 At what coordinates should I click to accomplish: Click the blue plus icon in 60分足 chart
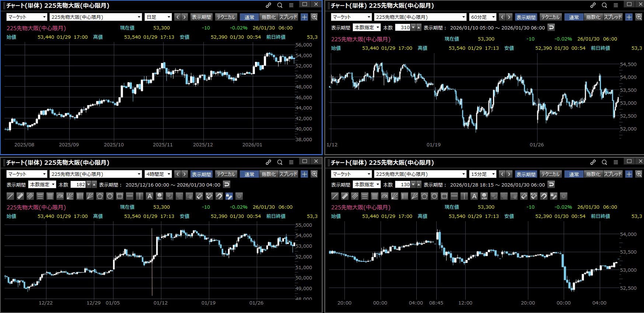coord(629,17)
